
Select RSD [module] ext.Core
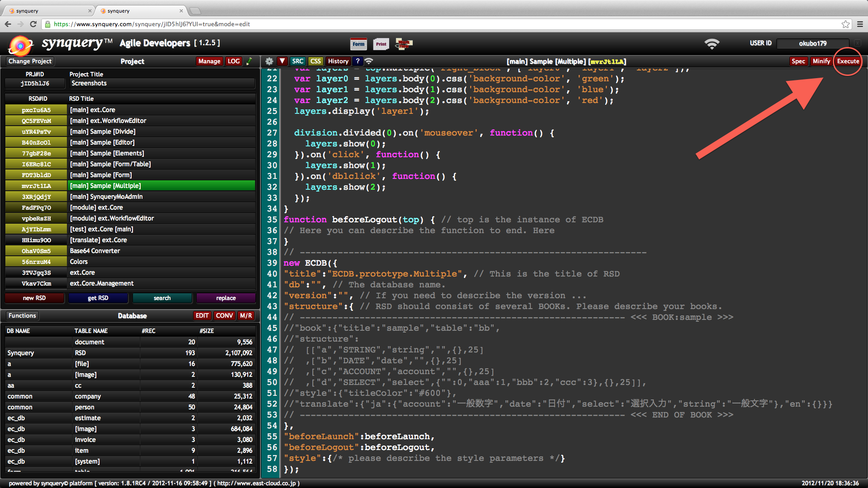point(161,207)
